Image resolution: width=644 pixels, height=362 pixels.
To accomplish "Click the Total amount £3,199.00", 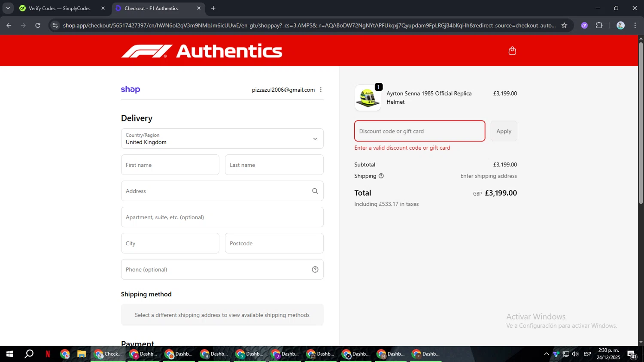I will point(501,193).
